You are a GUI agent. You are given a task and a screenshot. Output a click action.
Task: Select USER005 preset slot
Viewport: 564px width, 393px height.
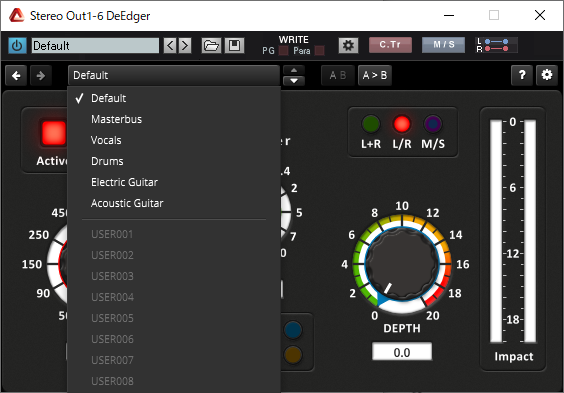pos(174,318)
